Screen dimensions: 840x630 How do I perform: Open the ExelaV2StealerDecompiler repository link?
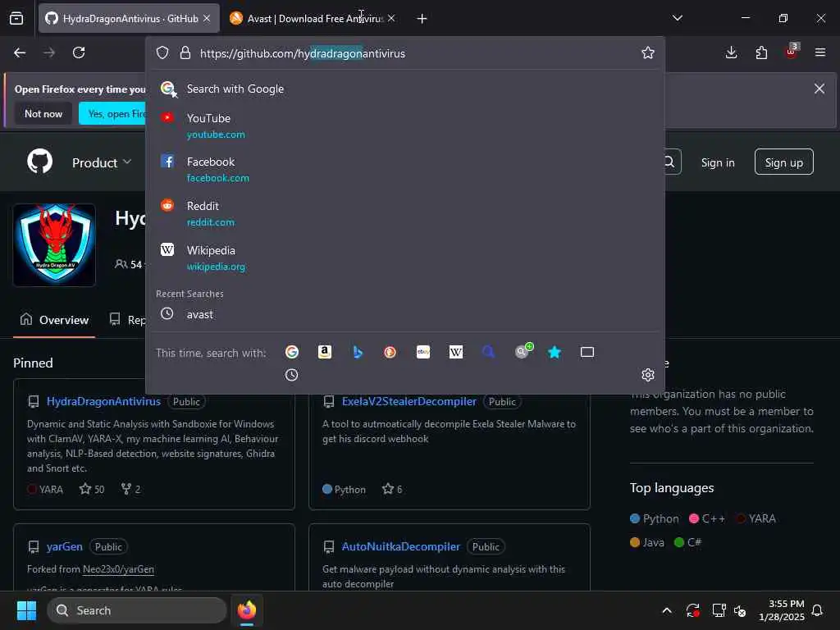point(409,401)
